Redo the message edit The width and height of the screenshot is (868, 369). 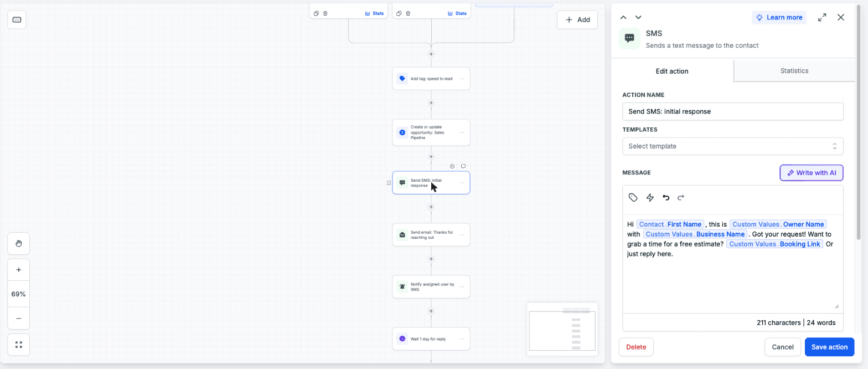(x=681, y=197)
